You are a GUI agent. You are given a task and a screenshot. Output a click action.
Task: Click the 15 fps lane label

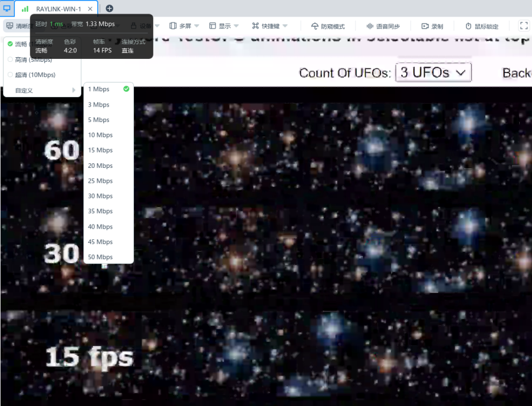(89, 357)
